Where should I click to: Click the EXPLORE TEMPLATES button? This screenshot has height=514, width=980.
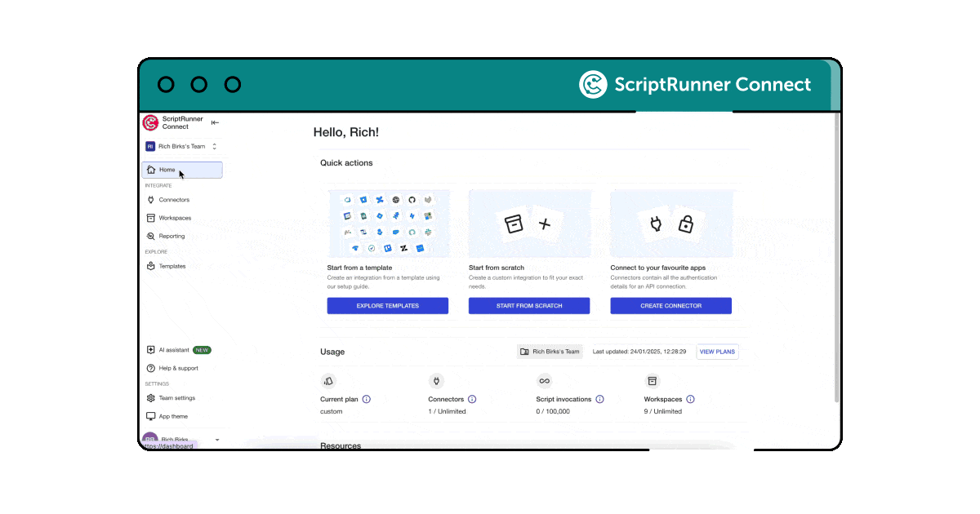pos(388,306)
